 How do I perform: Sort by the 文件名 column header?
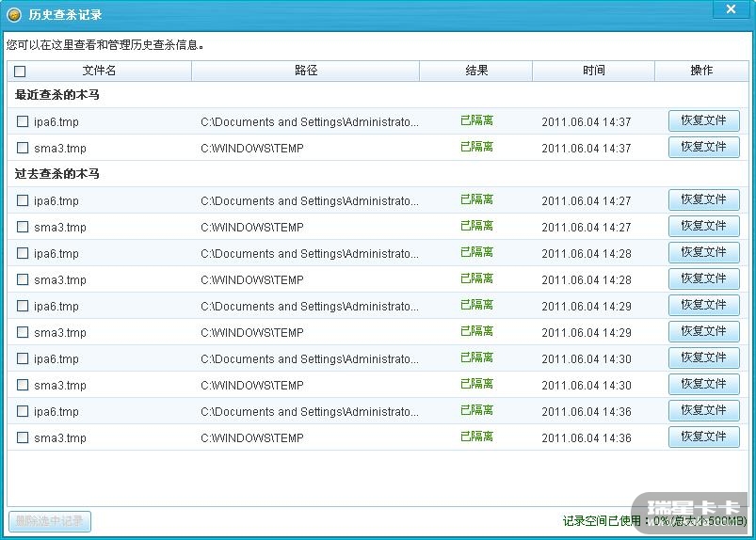tap(99, 71)
